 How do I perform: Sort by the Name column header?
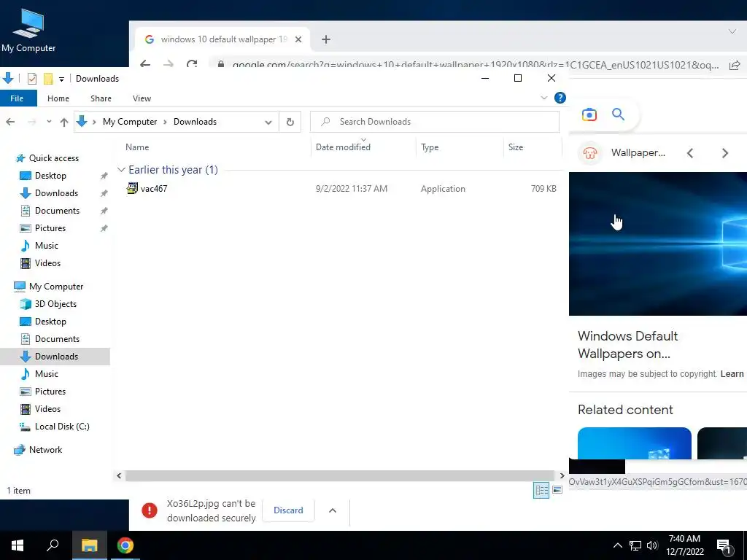click(x=137, y=147)
